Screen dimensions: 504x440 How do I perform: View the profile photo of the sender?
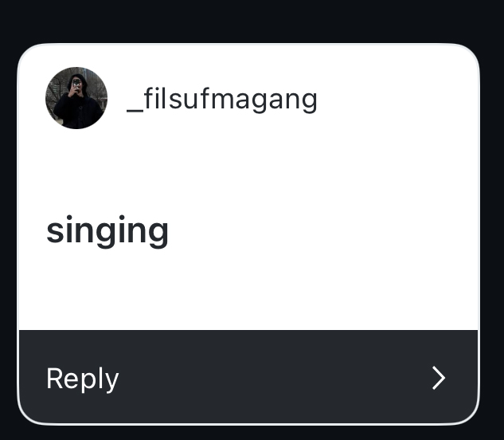coord(76,98)
